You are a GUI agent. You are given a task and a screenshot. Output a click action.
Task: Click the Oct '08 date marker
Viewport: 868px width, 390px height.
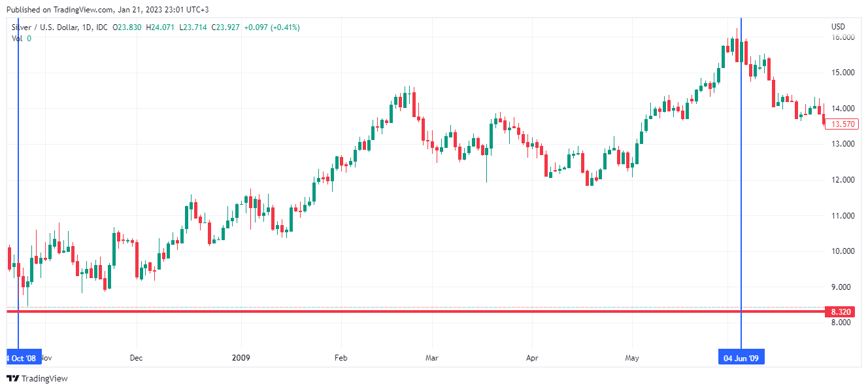[x=24, y=358]
